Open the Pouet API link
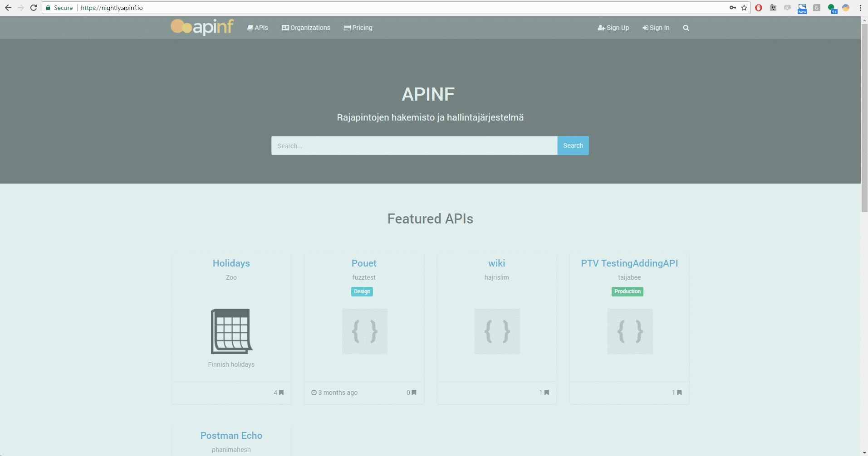 364,263
